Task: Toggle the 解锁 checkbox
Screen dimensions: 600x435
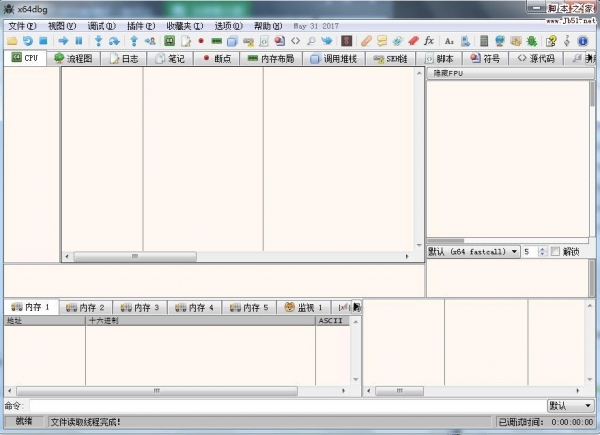Action: (x=556, y=251)
